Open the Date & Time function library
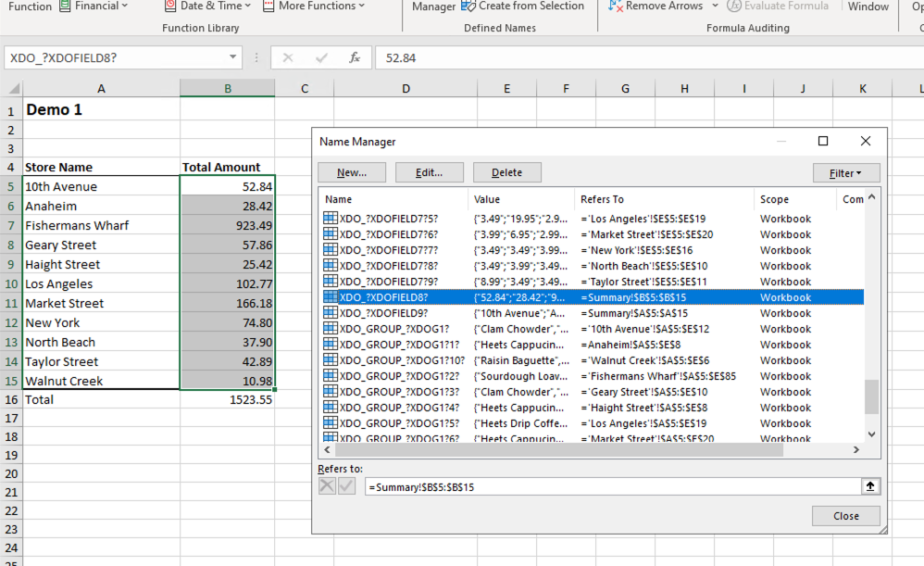 click(x=206, y=6)
